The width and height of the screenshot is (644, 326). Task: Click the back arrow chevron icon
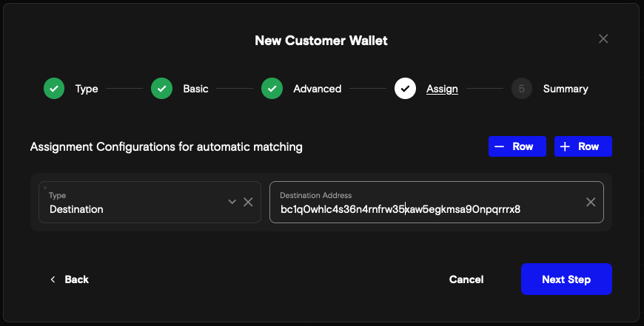[53, 279]
